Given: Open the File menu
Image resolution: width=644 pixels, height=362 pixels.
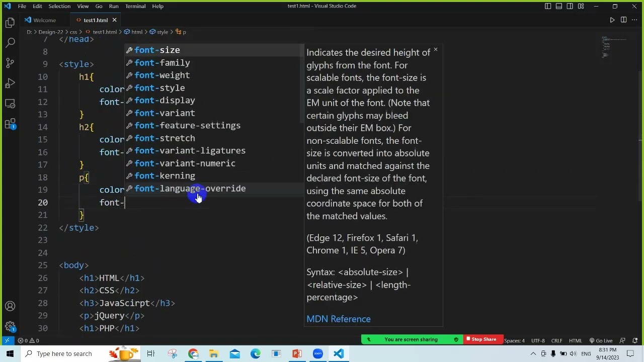Looking at the screenshot, I should 22,6.
